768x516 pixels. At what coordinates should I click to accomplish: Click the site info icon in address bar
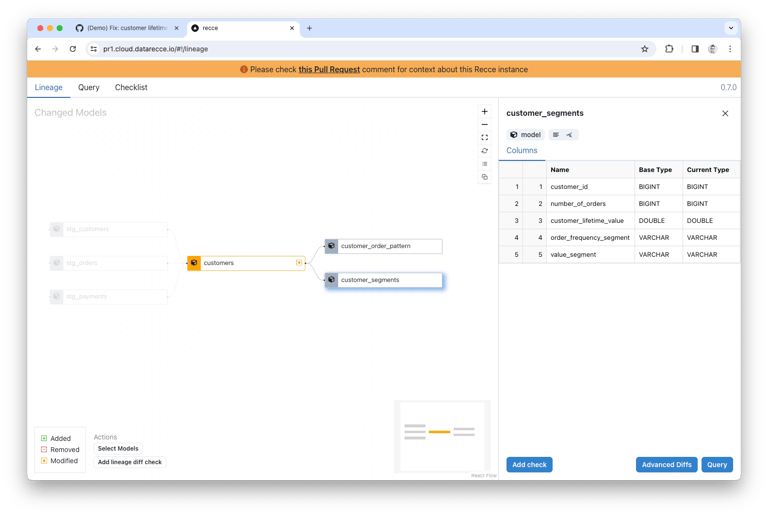(x=94, y=49)
